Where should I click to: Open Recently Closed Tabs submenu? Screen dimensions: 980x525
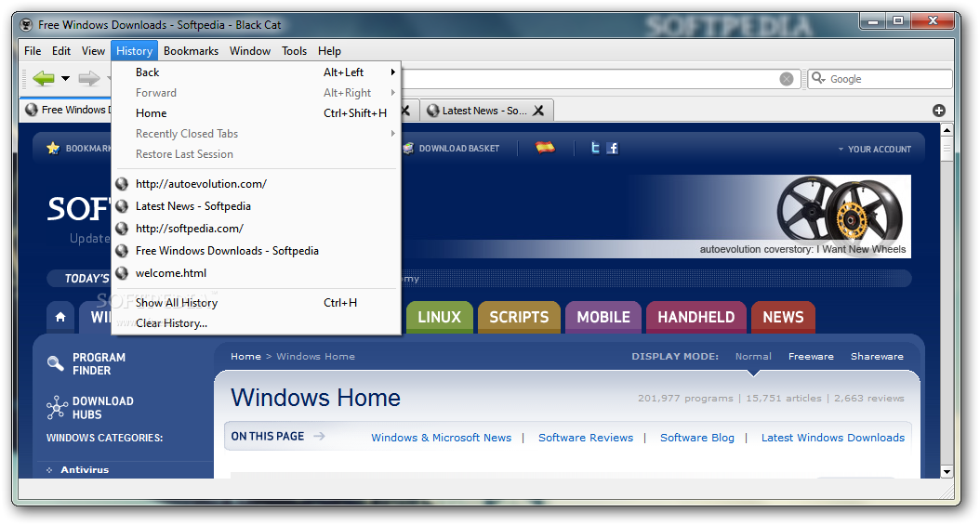tap(257, 134)
